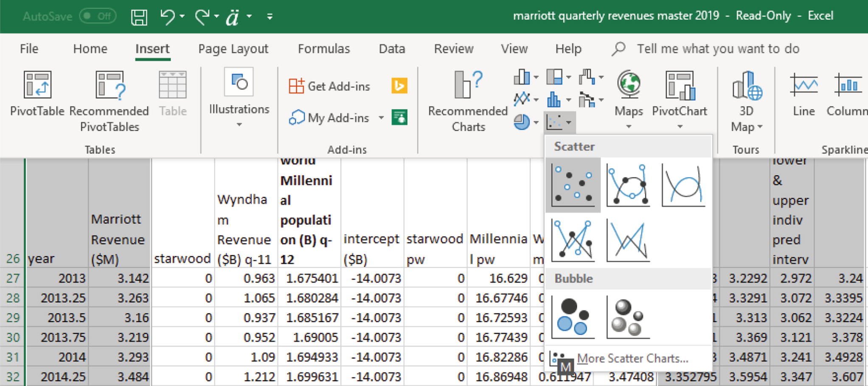Screen dimensions: 868x386
Task: Select the cell with value 1.69005
Action: click(x=309, y=338)
